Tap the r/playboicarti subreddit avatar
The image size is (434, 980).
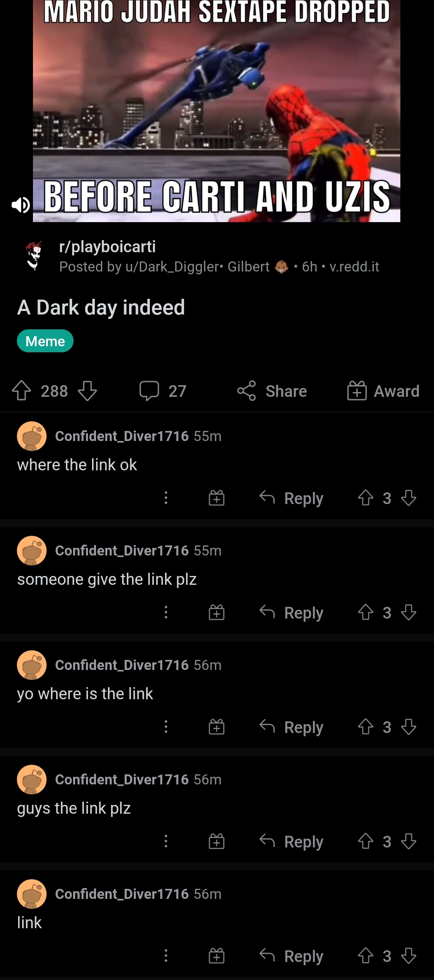point(34,256)
